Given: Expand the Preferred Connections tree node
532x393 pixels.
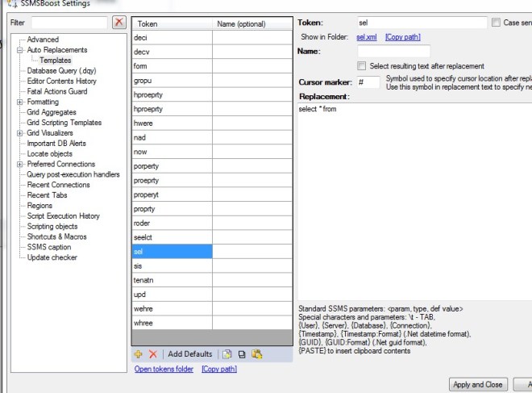Looking at the screenshot, I should click(19, 165).
